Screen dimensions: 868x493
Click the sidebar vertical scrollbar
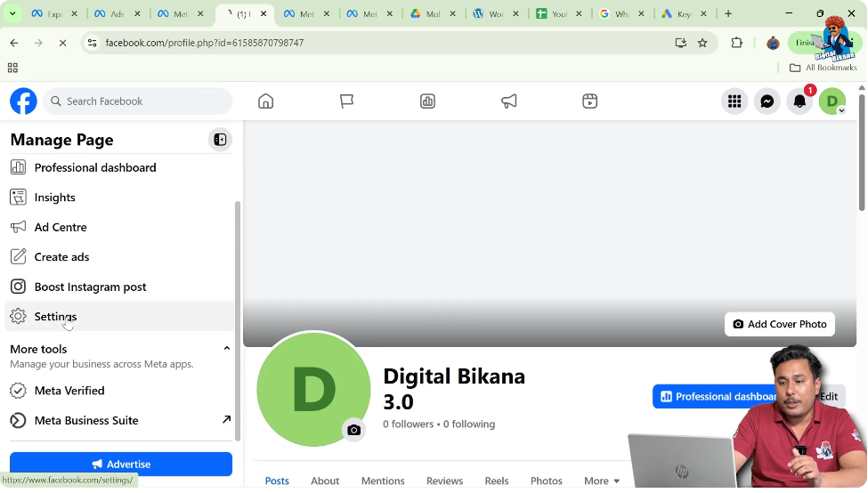click(x=238, y=321)
